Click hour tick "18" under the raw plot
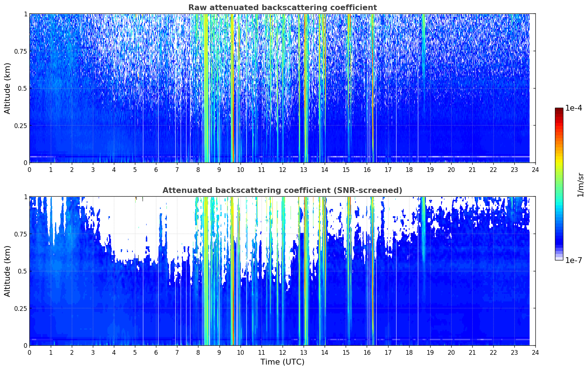Screen dimensions: 588x370 tap(409, 169)
